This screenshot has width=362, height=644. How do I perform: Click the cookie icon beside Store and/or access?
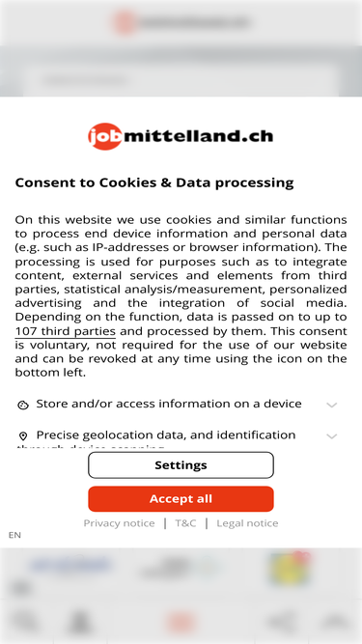click(x=23, y=405)
